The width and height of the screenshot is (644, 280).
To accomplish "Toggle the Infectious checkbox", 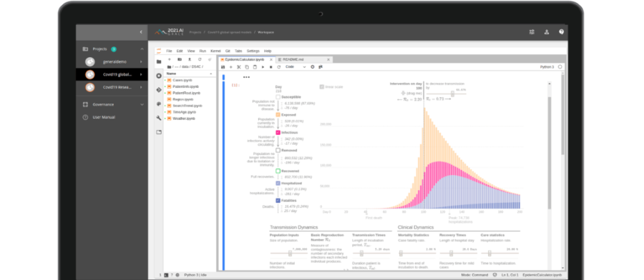I will 278,133.
